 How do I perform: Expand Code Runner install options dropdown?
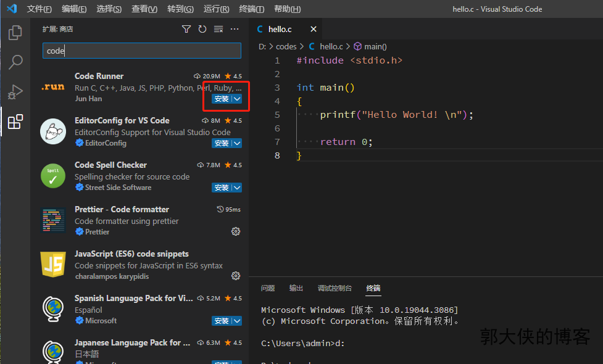pyautogui.click(x=237, y=99)
